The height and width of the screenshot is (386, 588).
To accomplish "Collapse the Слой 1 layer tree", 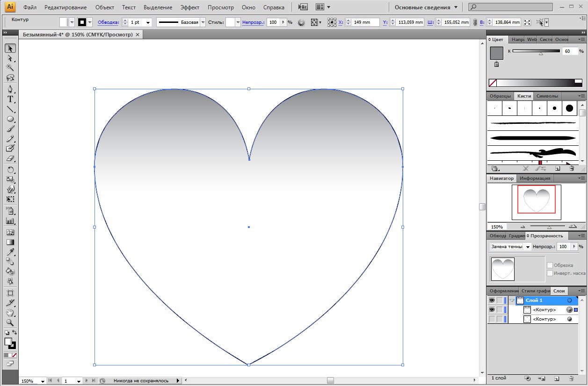I will [512, 300].
